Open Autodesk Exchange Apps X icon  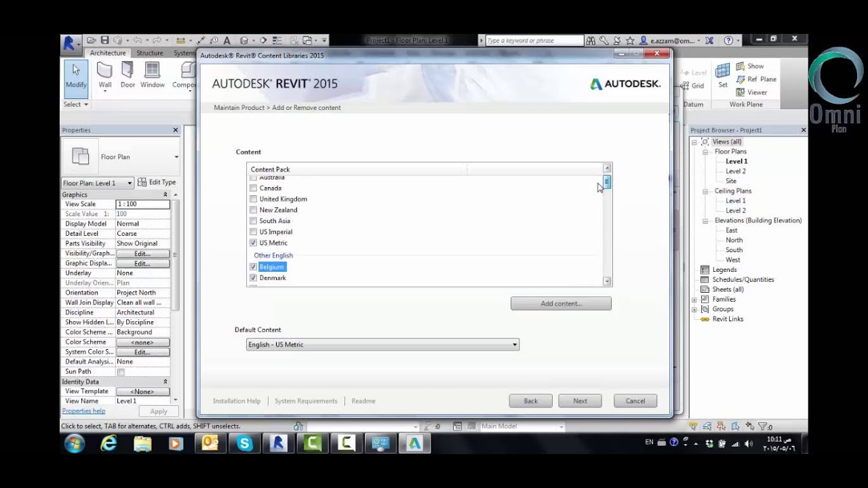pyautogui.click(x=709, y=41)
